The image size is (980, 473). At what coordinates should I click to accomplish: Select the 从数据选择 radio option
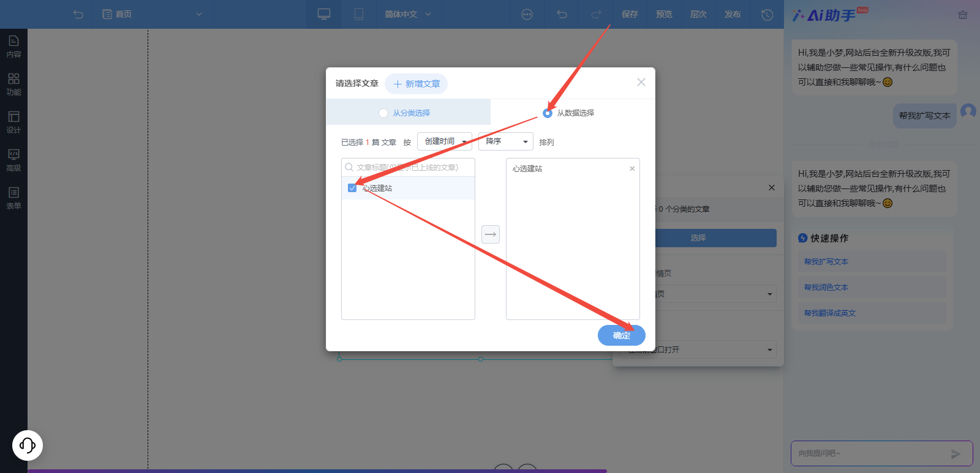click(x=548, y=113)
